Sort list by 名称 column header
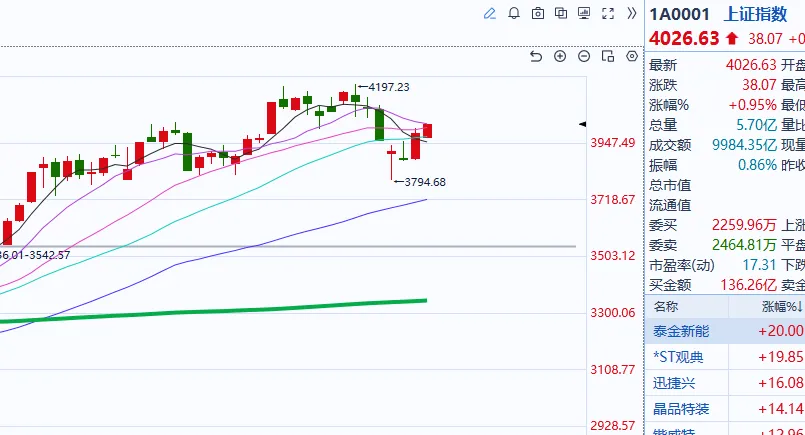The image size is (805, 435). (666, 307)
